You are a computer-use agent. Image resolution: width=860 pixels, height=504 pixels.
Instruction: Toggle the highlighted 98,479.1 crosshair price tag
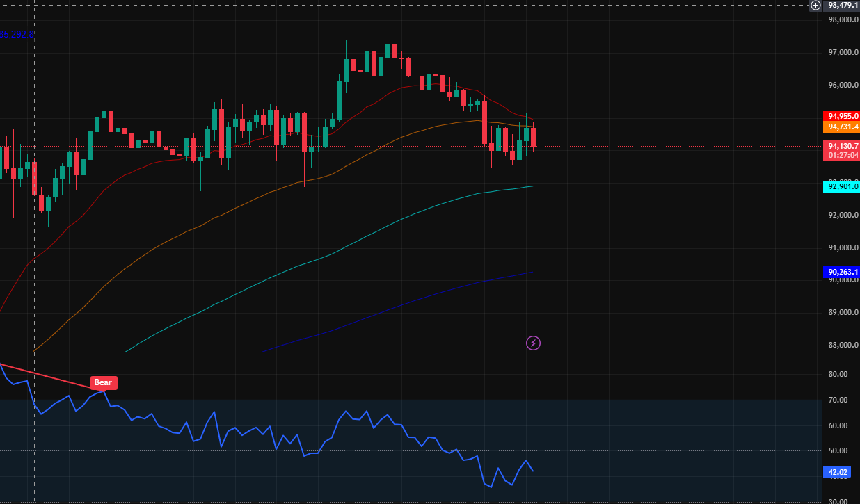click(841, 5)
